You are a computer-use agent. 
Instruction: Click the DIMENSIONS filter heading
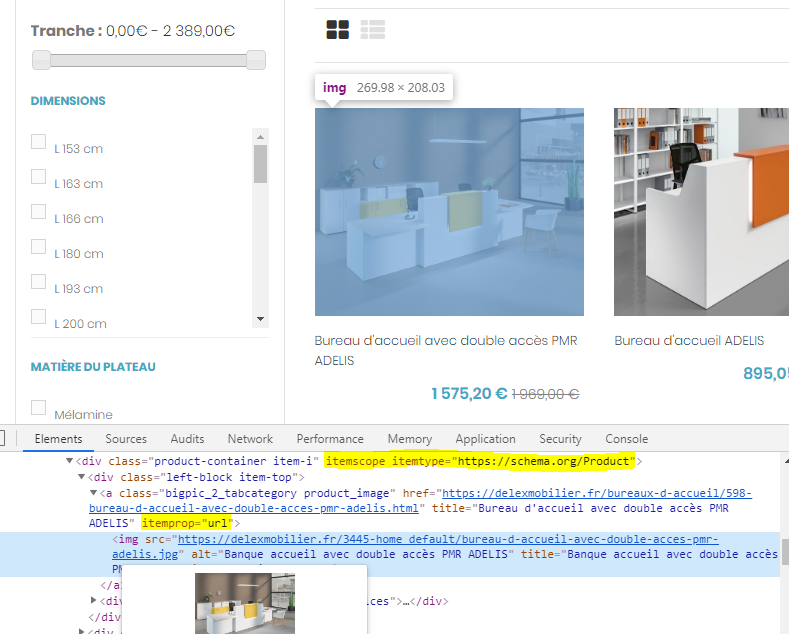tap(68, 101)
